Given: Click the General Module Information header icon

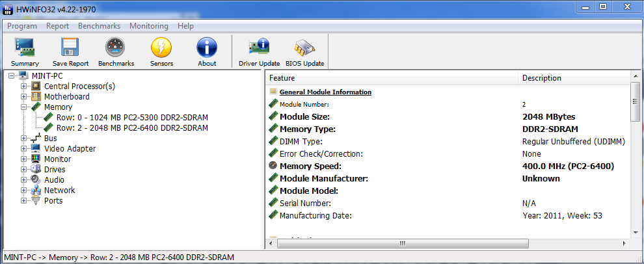Looking at the screenshot, I should click(273, 92).
